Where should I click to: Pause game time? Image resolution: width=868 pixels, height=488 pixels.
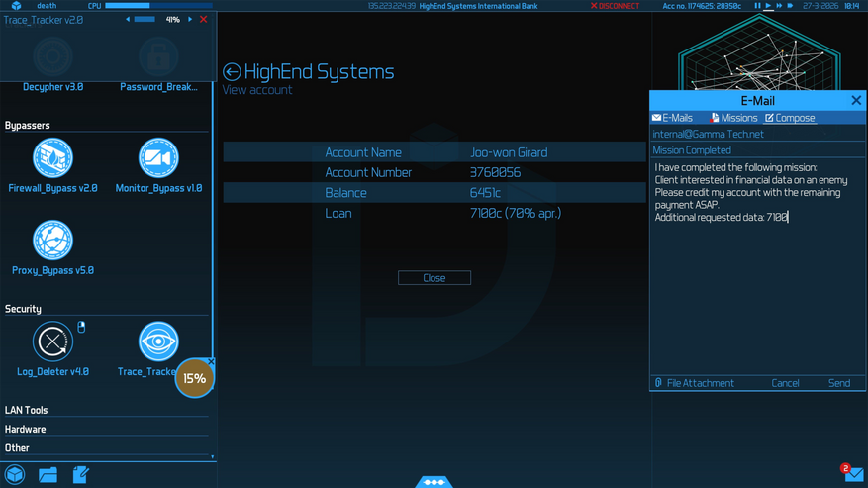[x=757, y=6]
